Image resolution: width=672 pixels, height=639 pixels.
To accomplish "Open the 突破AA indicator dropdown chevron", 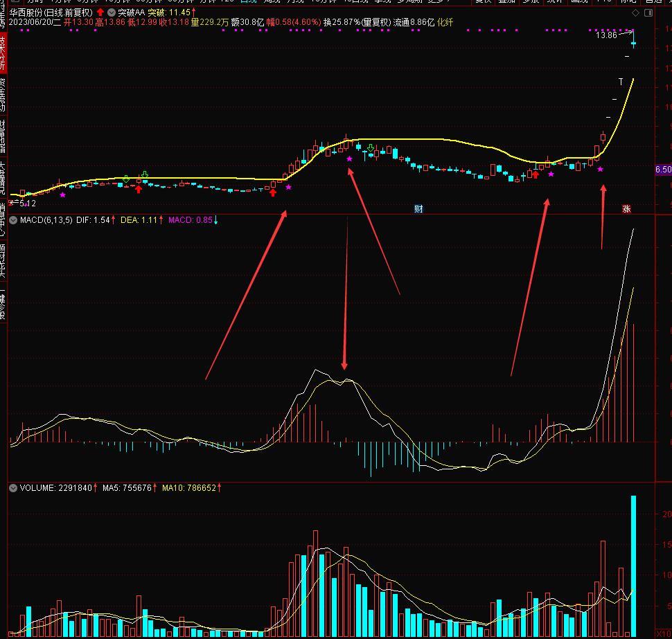I will point(112,12).
